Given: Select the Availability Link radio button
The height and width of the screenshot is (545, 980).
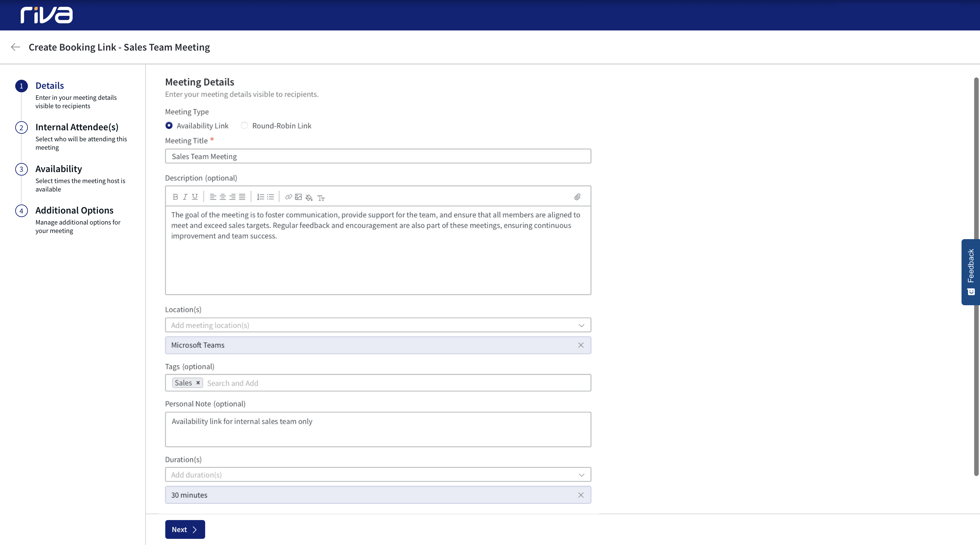Looking at the screenshot, I should 169,125.
